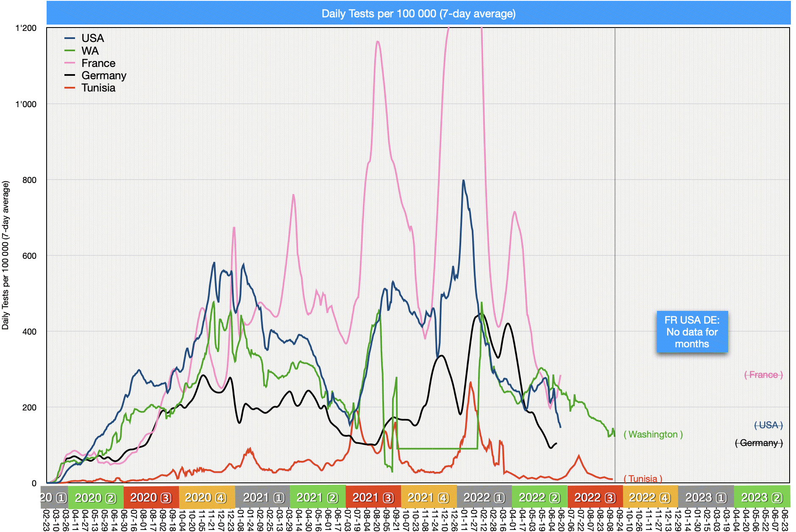The height and width of the screenshot is (532, 796).
Task: Click the struck-through (France) label
Action: coord(763,374)
